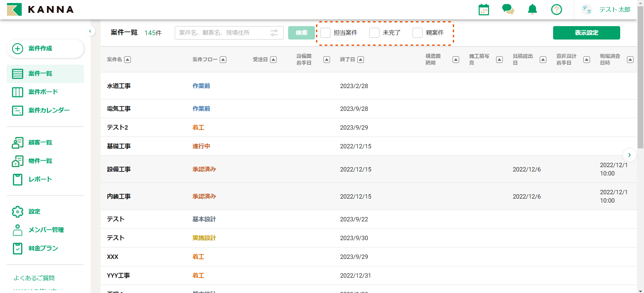Open the help question mark icon
644x293 pixels.
[556, 10]
